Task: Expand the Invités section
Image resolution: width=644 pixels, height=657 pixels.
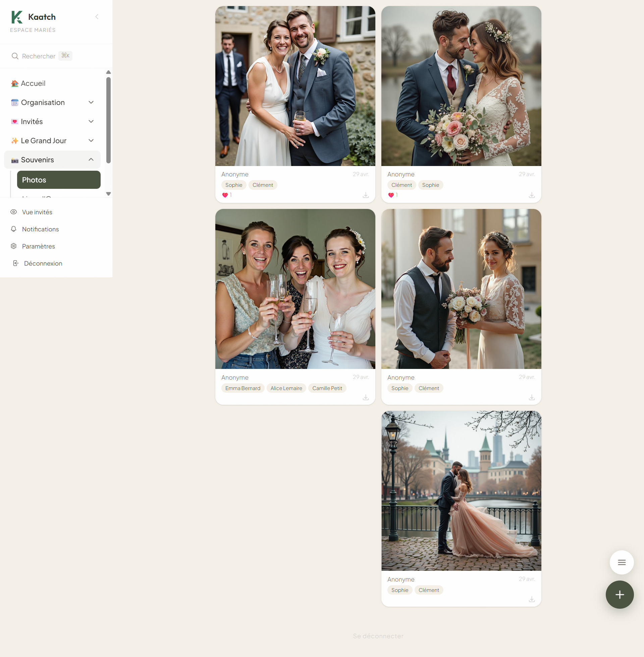Action: [91, 122]
